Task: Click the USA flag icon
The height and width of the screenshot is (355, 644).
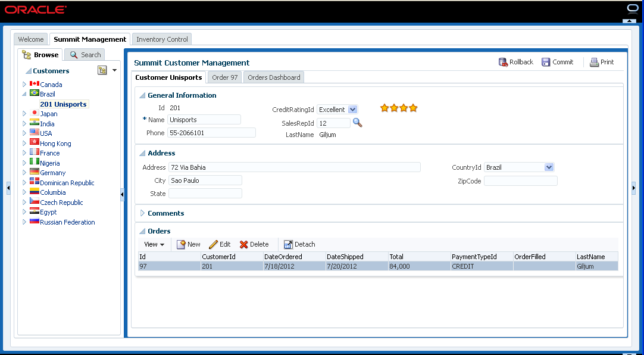Action: tap(35, 132)
